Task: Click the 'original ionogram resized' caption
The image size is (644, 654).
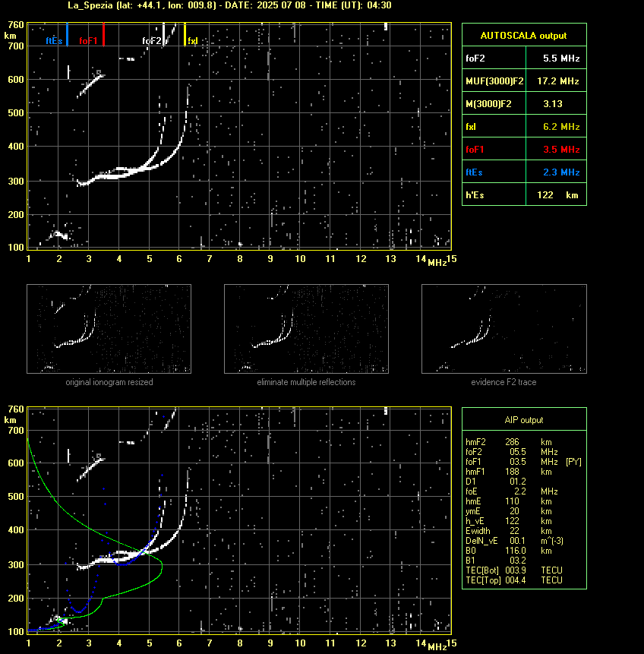Action: [109, 382]
